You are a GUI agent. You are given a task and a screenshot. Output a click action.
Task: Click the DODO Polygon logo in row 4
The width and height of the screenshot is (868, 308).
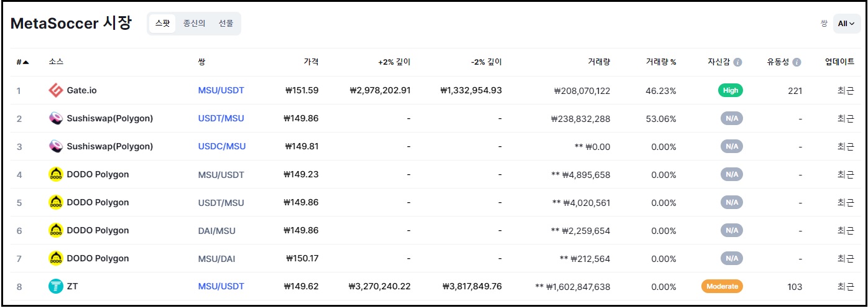(56, 175)
